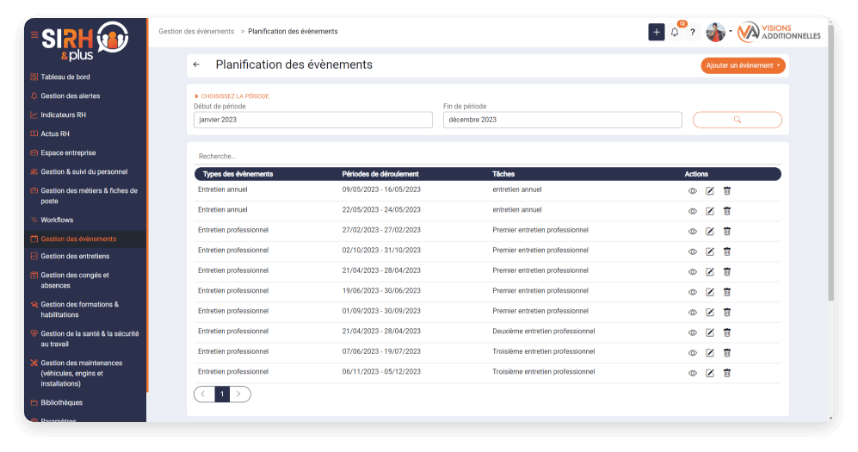This screenshot has height=452, width=858.
Task: Delete the Deuxième entretien professionnel event
Action: pyautogui.click(x=727, y=333)
